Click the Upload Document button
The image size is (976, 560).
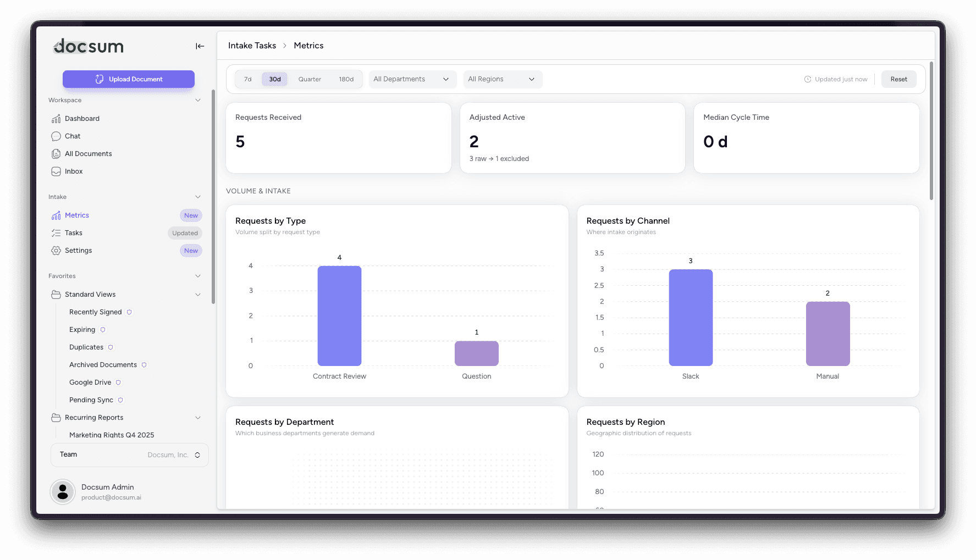129,79
